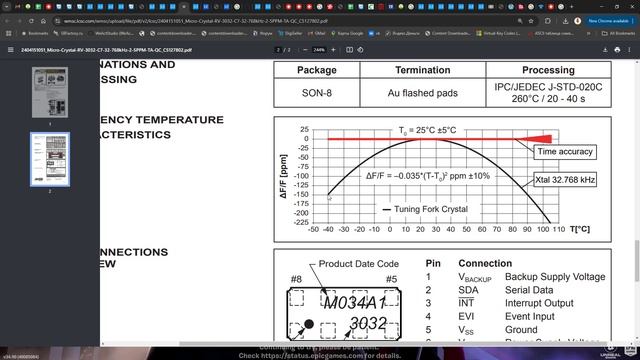Click the Package table header
Screen dimensions: 640x360
(317, 70)
